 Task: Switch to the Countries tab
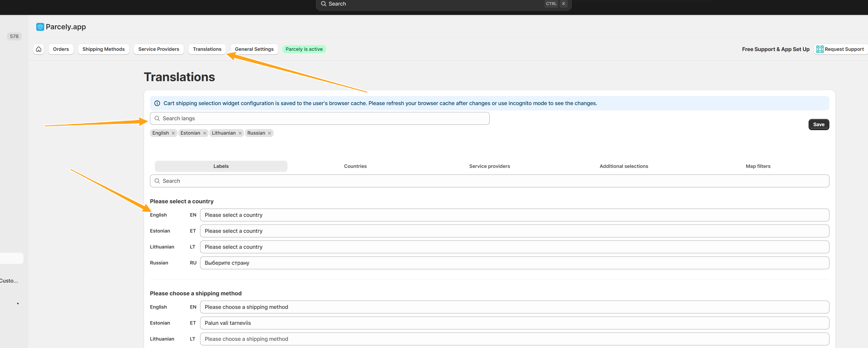pyautogui.click(x=355, y=166)
